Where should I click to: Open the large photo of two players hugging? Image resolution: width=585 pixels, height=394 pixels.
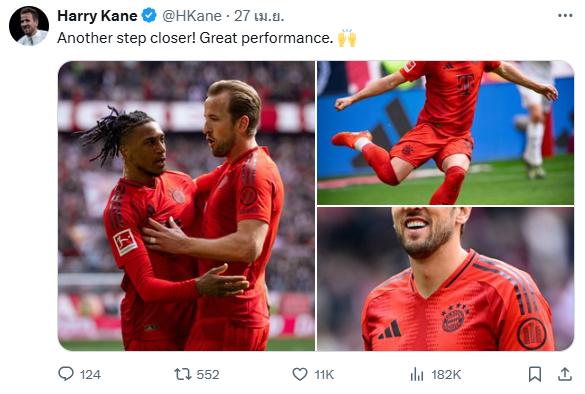(186, 206)
